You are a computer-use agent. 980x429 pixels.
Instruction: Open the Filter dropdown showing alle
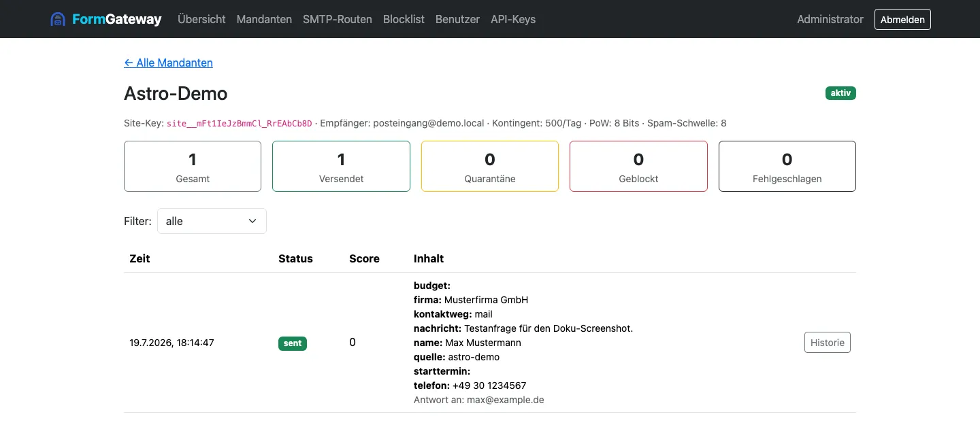pos(212,221)
